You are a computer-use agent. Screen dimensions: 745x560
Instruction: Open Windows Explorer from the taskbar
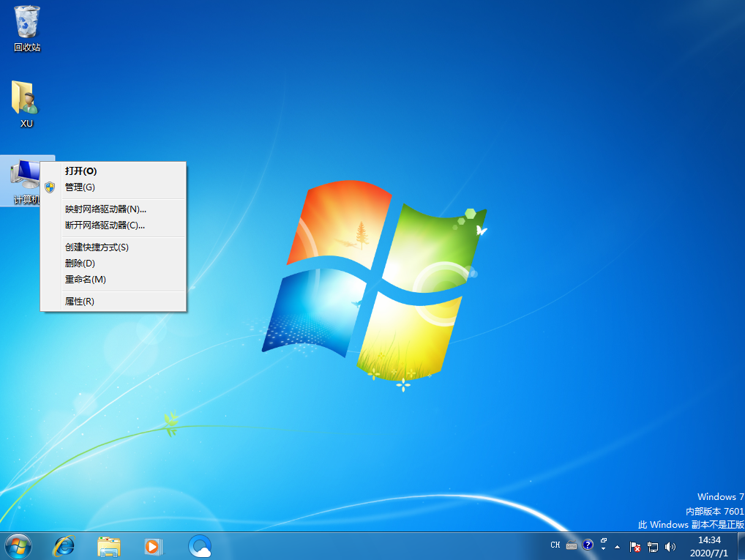(x=109, y=545)
